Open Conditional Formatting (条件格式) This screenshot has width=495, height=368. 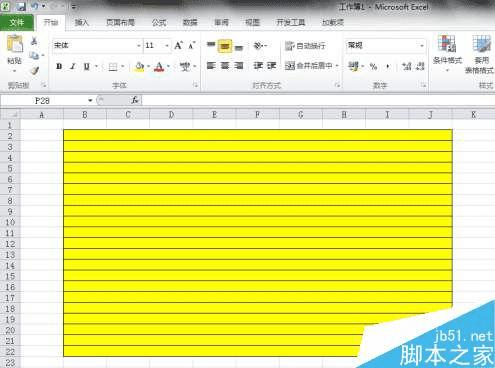tap(447, 52)
